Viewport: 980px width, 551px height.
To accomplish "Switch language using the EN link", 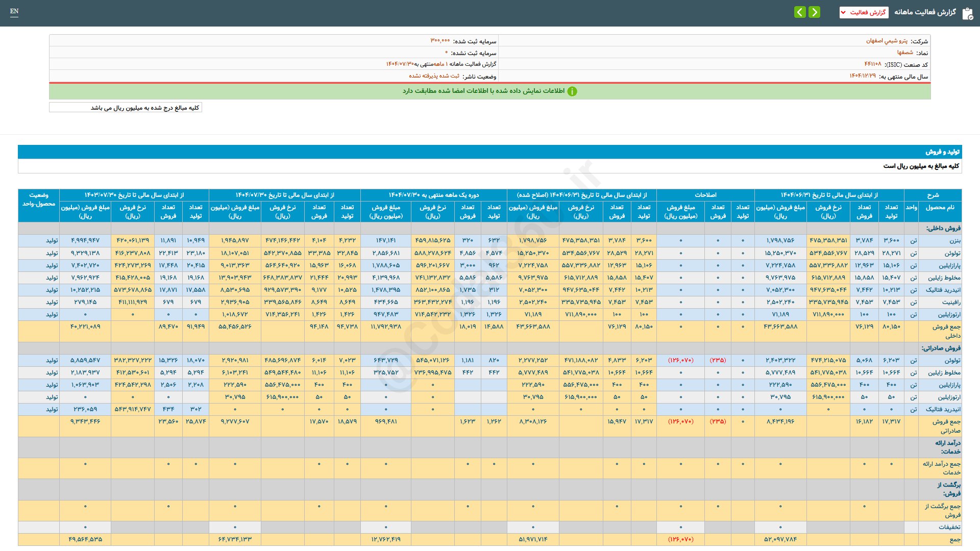I will point(14,11).
